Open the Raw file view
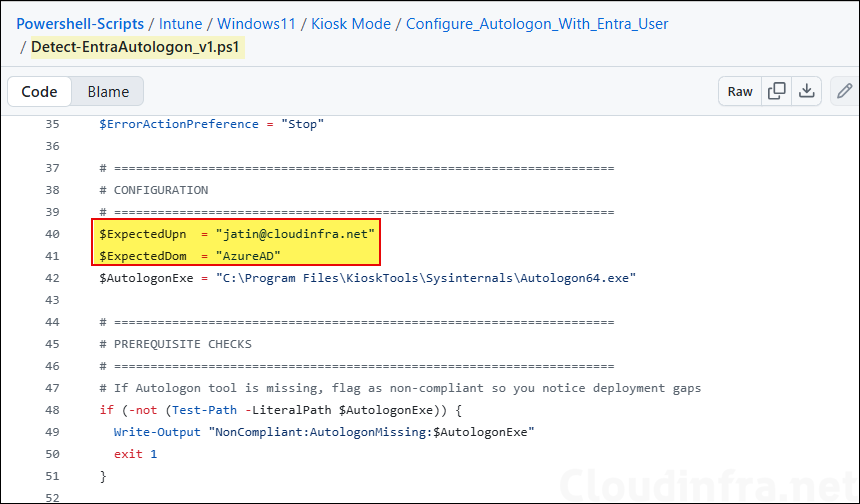This screenshot has width=860, height=504. point(740,91)
